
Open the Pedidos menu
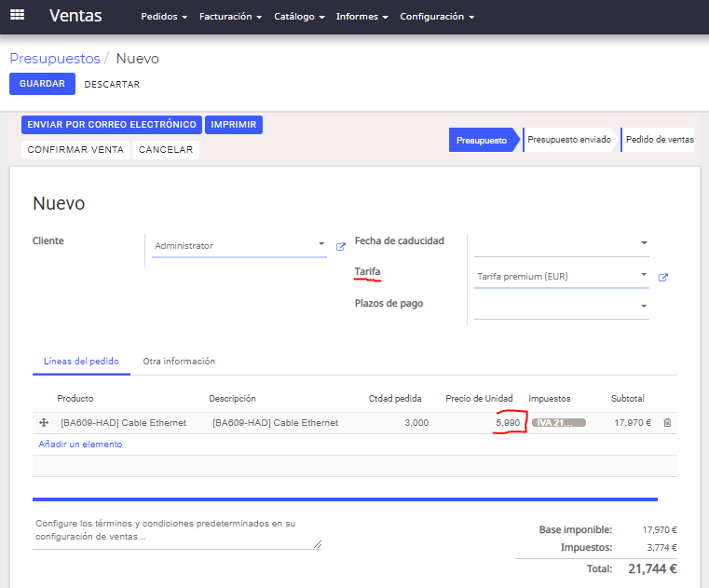click(164, 17)
